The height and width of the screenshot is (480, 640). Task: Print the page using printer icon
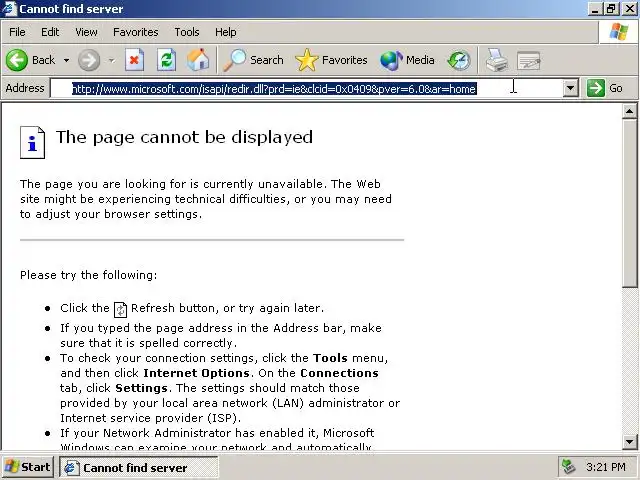coord(497,60)
